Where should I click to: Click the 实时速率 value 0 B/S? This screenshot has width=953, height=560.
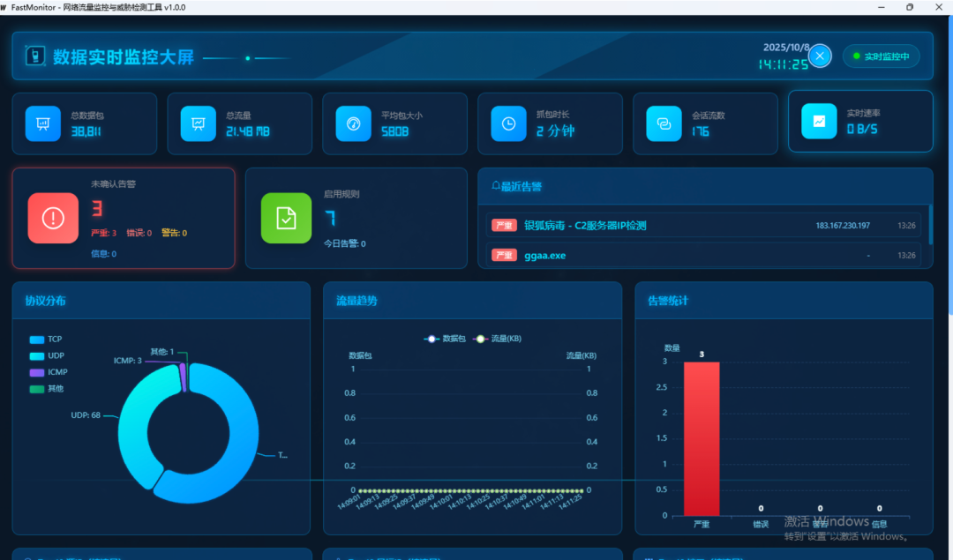862,129
